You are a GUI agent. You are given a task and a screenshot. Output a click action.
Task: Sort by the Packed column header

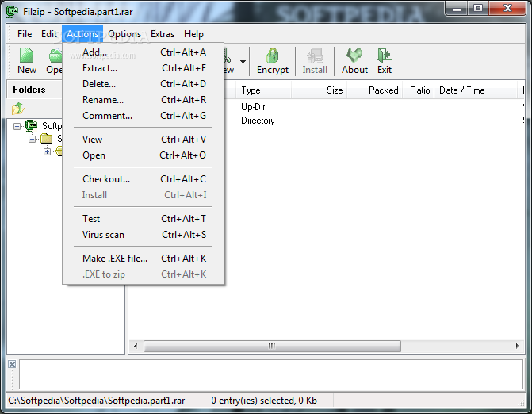point(374,90)
